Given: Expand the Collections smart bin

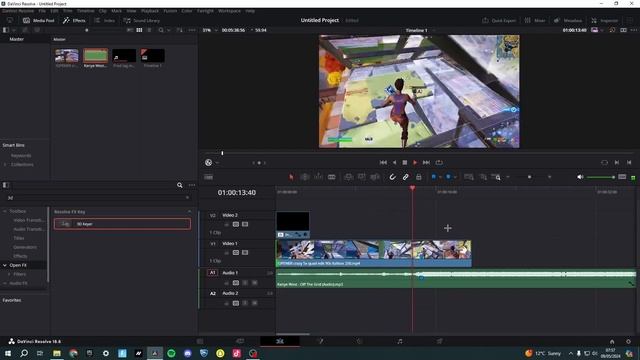Looking at the screenshot, I should tap(5, 164).
